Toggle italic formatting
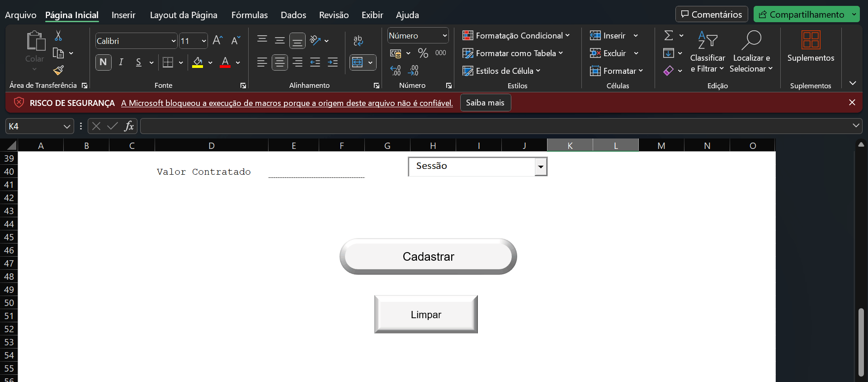868x382 pixels. (x=121, y=62)
